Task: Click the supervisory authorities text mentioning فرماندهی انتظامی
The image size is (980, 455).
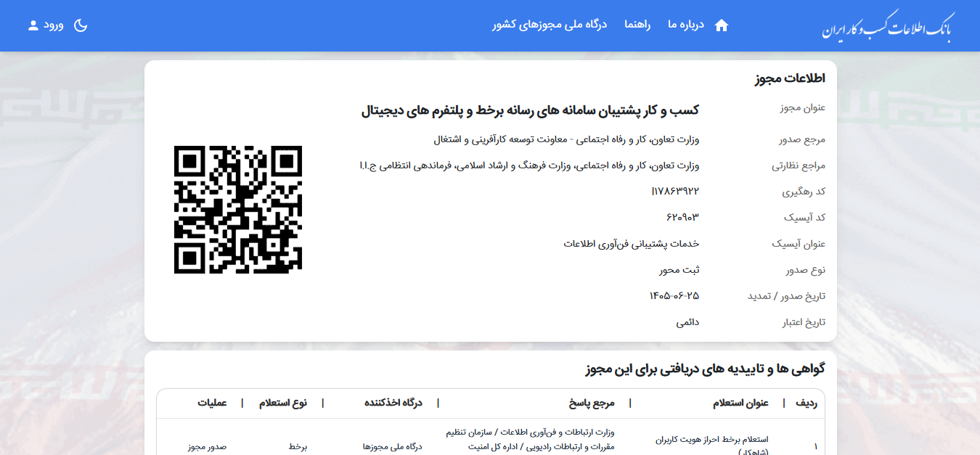Action: click(530, 165)
